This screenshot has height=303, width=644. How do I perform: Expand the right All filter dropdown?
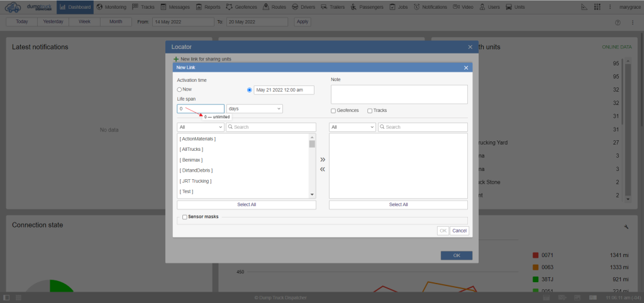352,127
